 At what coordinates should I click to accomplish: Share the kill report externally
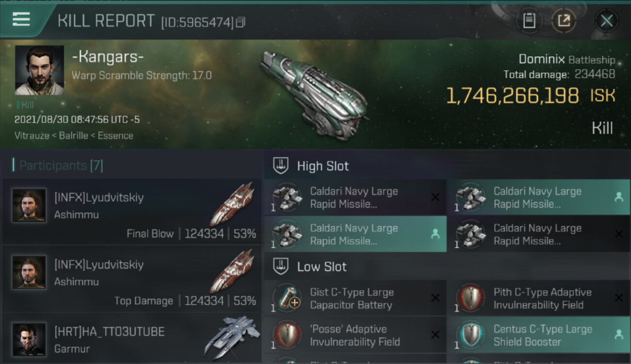(x=564, y=21)
